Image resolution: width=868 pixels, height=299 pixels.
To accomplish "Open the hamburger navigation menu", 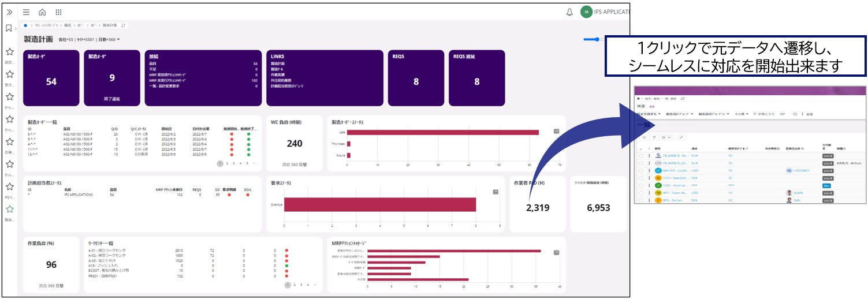I will [x=26, y=12].
